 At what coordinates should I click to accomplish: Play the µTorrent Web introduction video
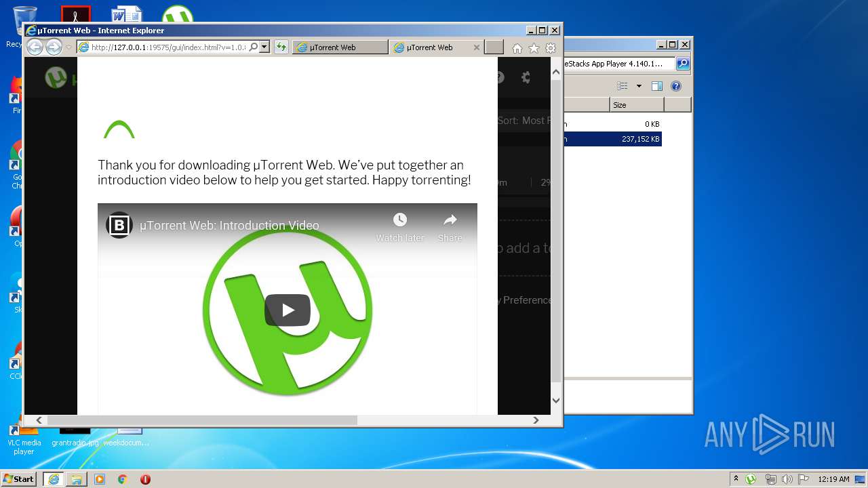click(288, 310)
